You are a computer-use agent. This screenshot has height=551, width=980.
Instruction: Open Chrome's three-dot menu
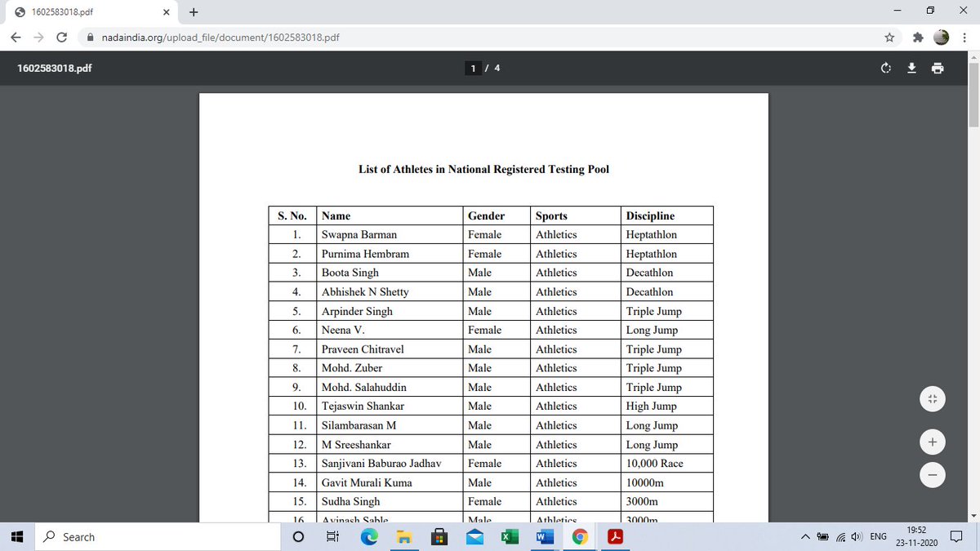tap(964, 38)
